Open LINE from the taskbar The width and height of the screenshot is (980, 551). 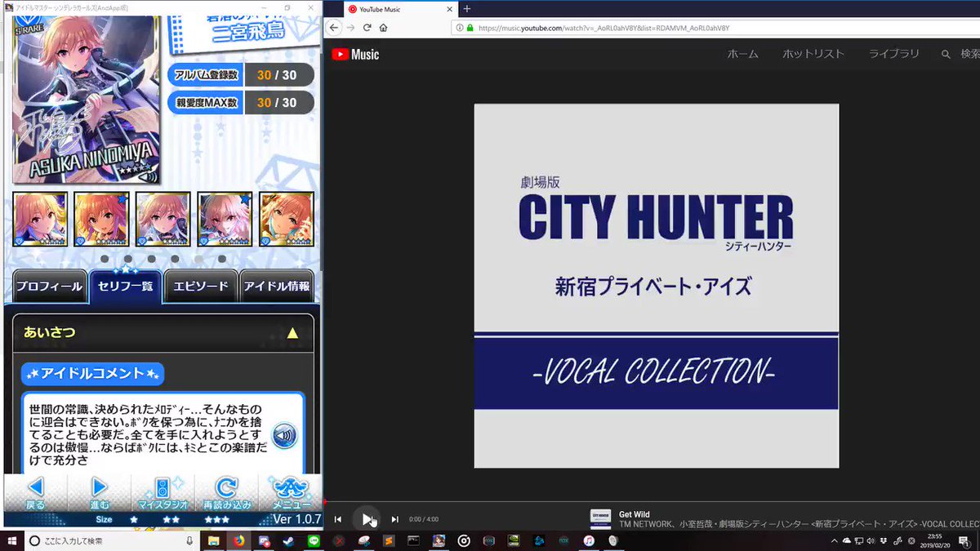tap(314, 540)
